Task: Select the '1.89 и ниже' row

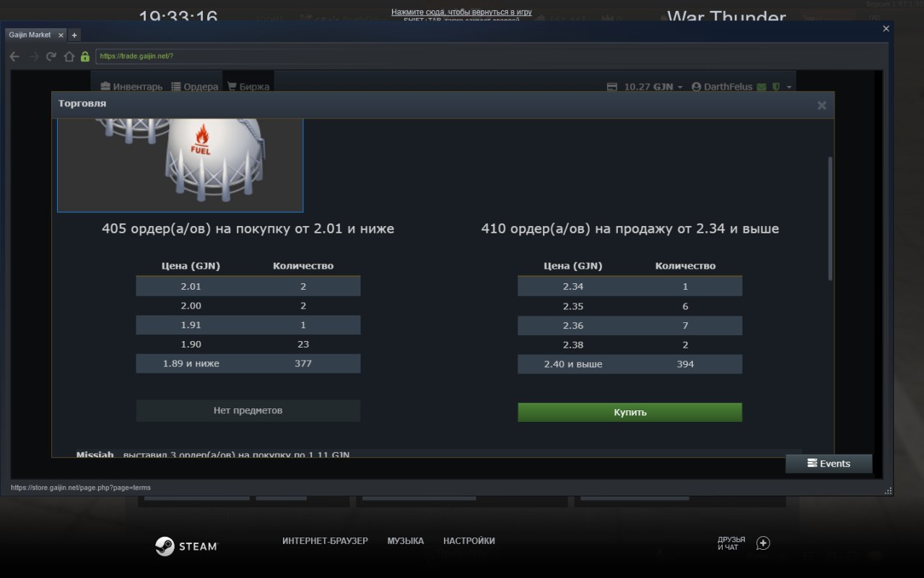Action: (248, 363)
